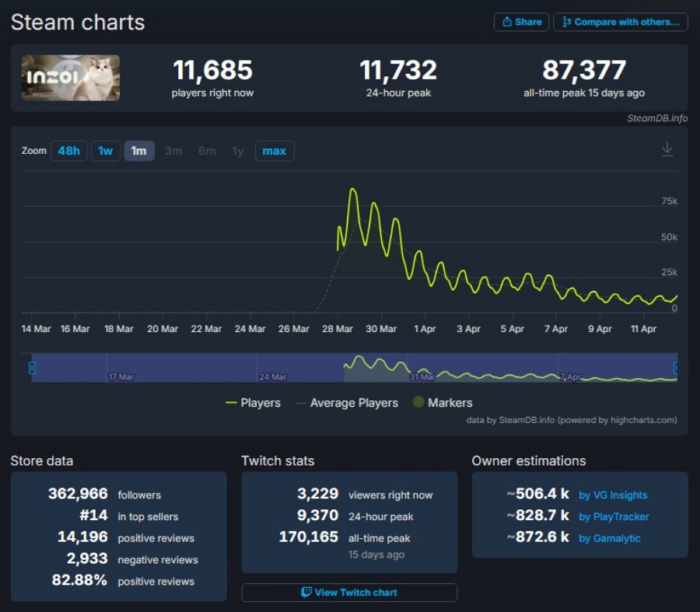
Task: Click the chart download icon
Action: coord(667,149)
